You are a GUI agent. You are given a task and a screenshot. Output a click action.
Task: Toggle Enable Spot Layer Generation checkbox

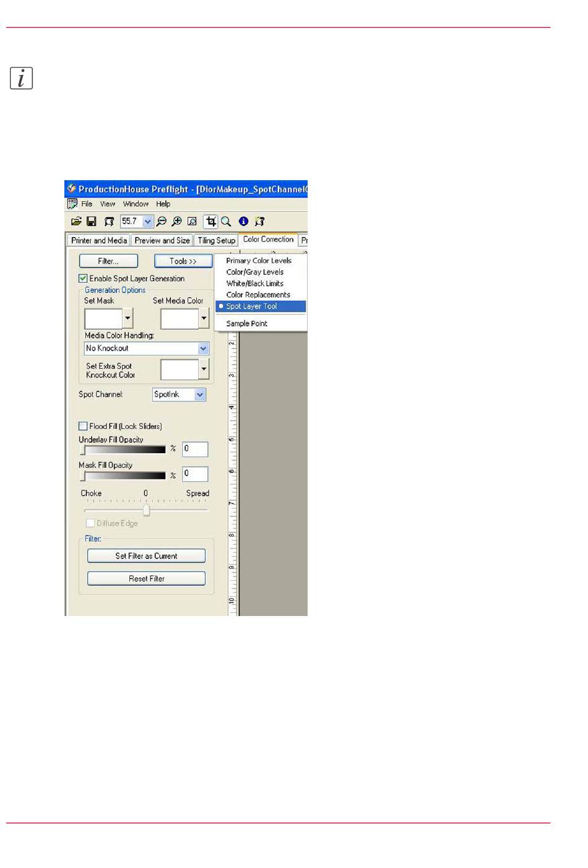point(83,279)
